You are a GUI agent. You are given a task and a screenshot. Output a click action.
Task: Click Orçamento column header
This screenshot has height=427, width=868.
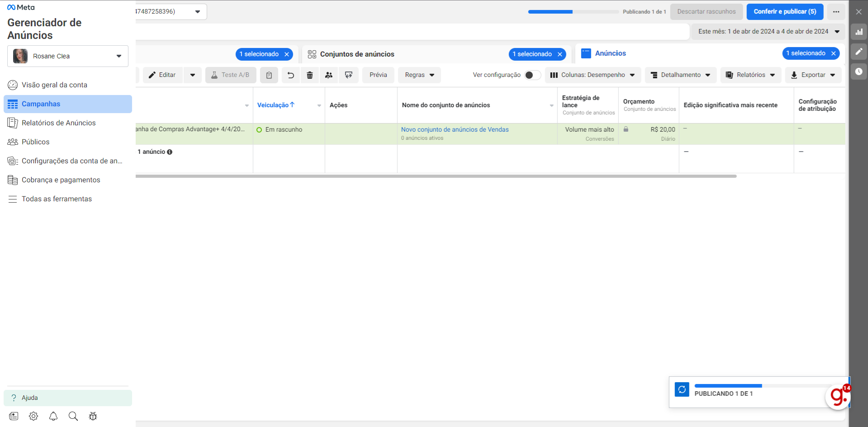pyautogui.click(x=649, y=105)
